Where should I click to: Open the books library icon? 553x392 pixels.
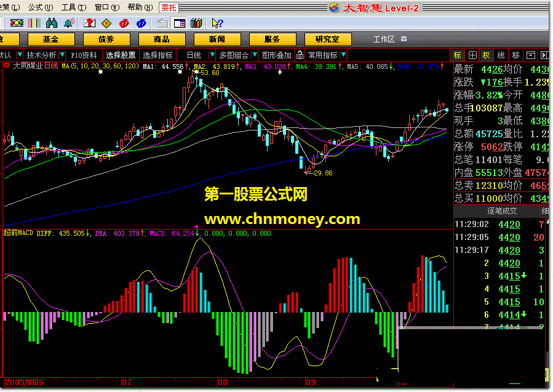tap(196, 23)
